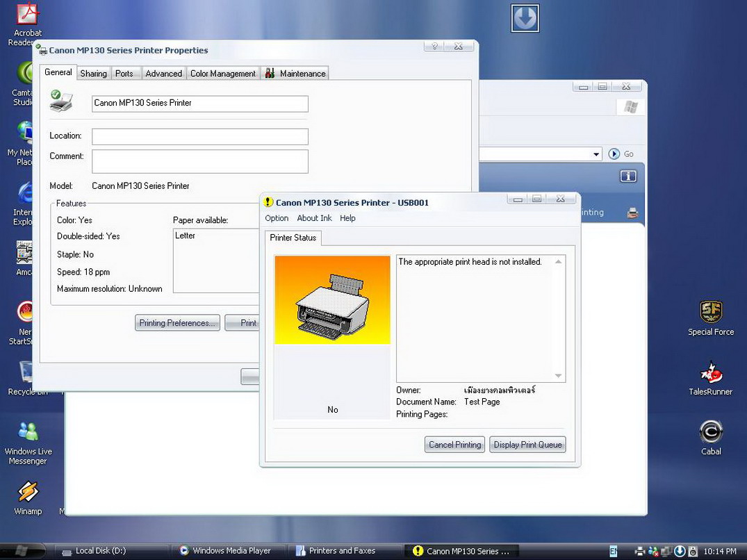Expand the address bar dropdown in Printers window

(596, 154)
